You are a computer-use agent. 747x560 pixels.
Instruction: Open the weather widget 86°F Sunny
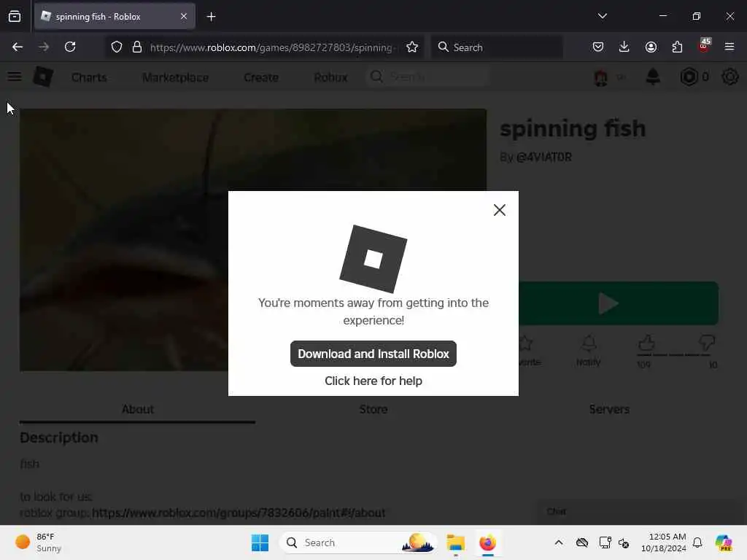click(x=38, y=542)
